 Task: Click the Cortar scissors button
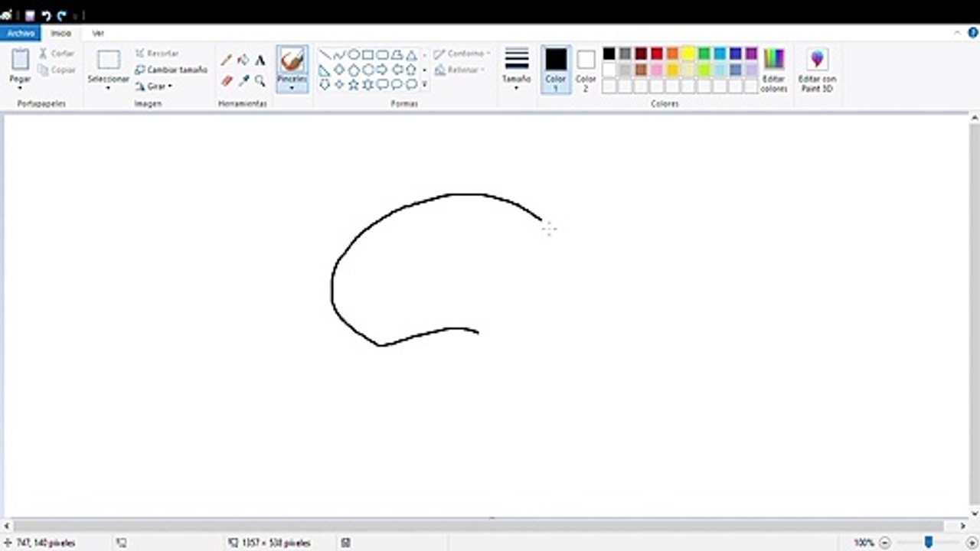coord(57,54)
